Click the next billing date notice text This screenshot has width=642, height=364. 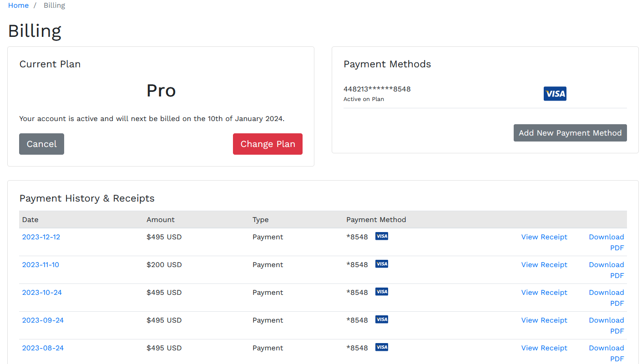pyautogui.click(x=152, y=119)
